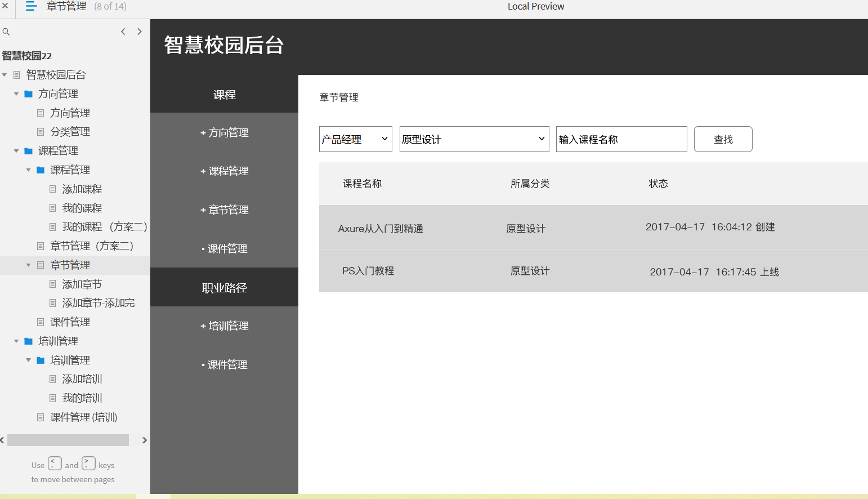
Task: Click the blue folder icon beside top-level 课程管理
Action: click(x=29, y=151)
